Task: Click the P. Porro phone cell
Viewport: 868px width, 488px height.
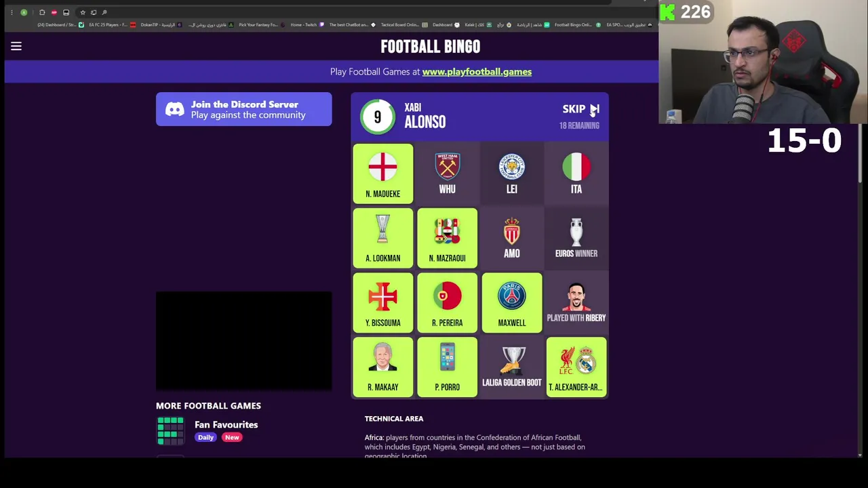Action: (447, 367)
